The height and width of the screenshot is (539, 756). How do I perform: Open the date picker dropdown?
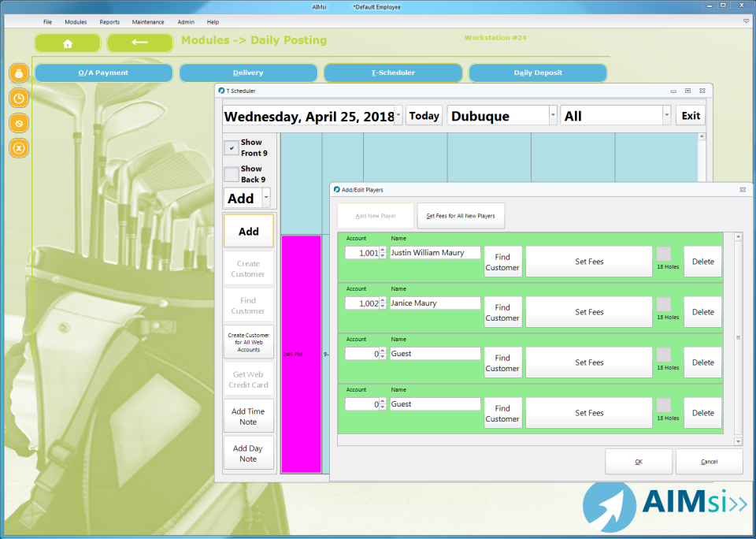(398, 116)
